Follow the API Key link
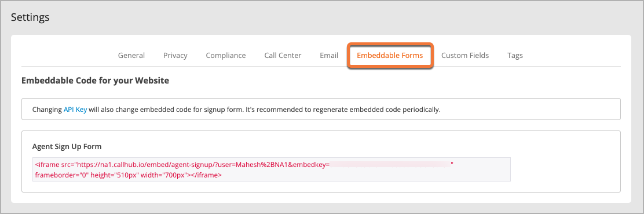The image size is (644, 214). 75,110
